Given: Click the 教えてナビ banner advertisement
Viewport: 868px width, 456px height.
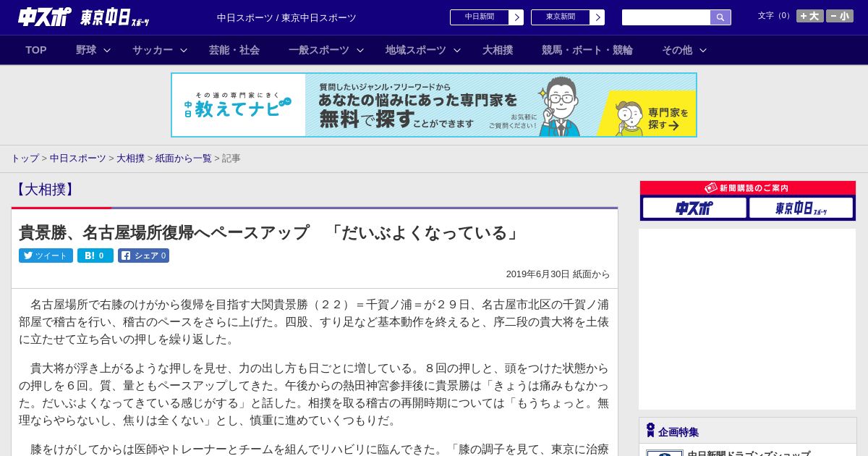Looking at the screenshot, I should coord(434,105).
